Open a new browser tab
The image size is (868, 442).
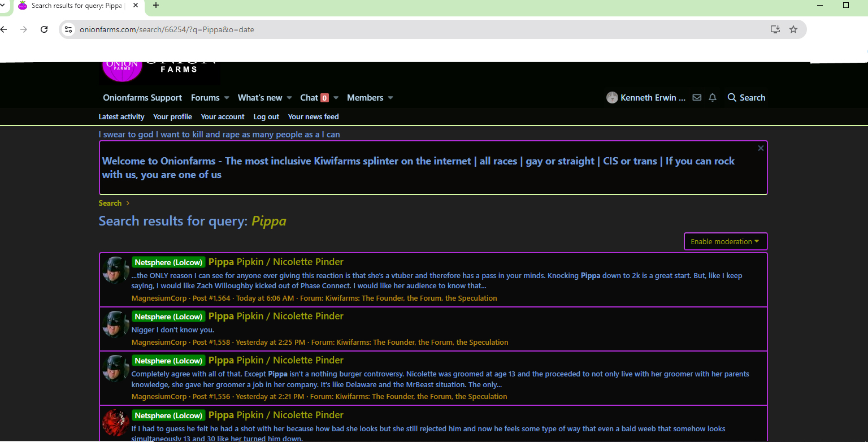pos(156,6)
